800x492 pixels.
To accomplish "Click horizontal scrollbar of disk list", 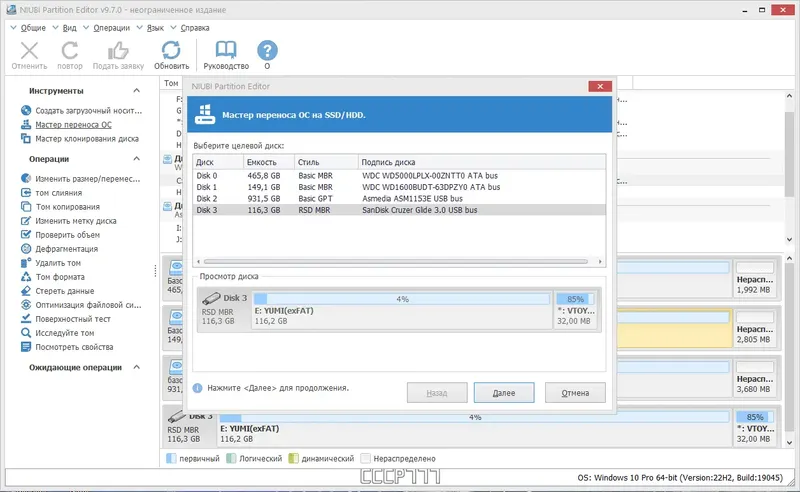I will tap(396, 261).
